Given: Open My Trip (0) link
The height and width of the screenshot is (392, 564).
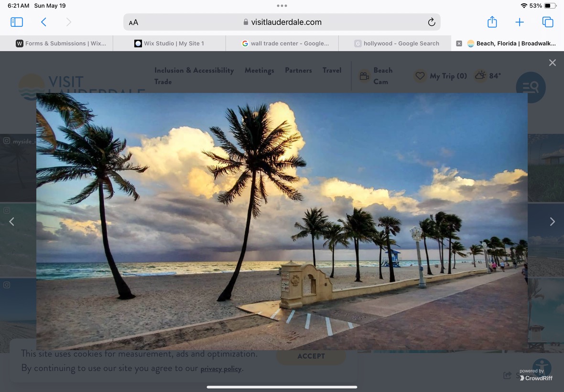Looking at the screenshot, I should tap(448, 76).
